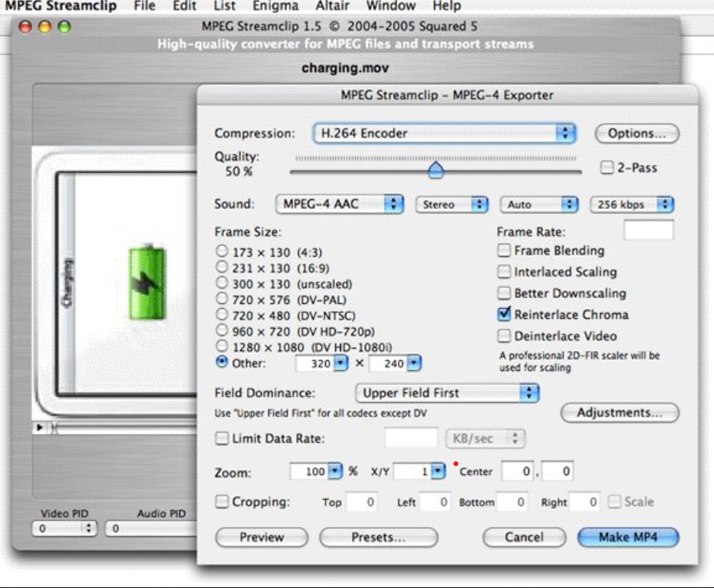Click the Preview button
714x588 pixels.
(x=262, y=538)
